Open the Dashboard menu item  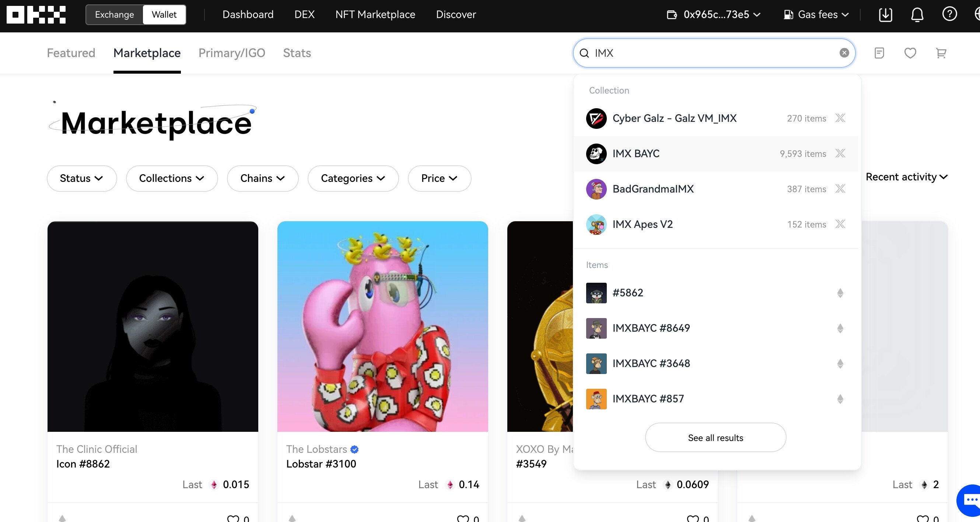[248, 14]
